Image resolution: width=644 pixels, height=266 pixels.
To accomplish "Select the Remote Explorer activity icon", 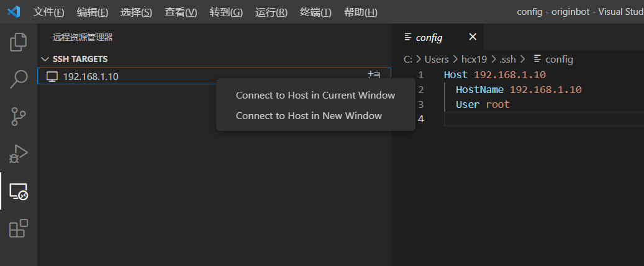I will click(x=19, y=192).
